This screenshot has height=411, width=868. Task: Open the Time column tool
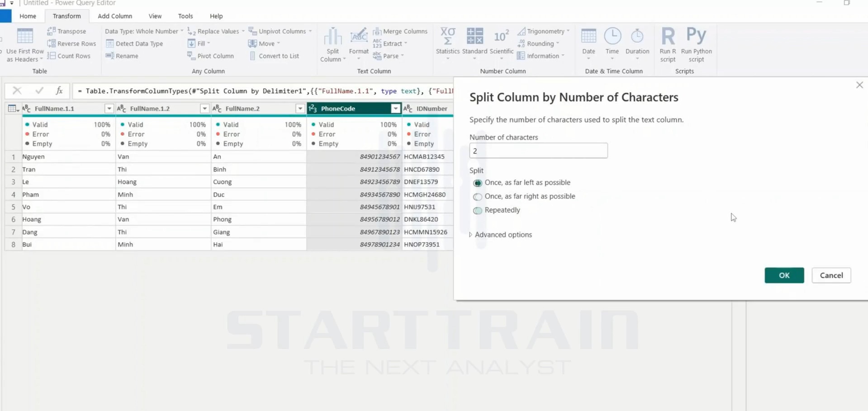[x=612, y=44]
